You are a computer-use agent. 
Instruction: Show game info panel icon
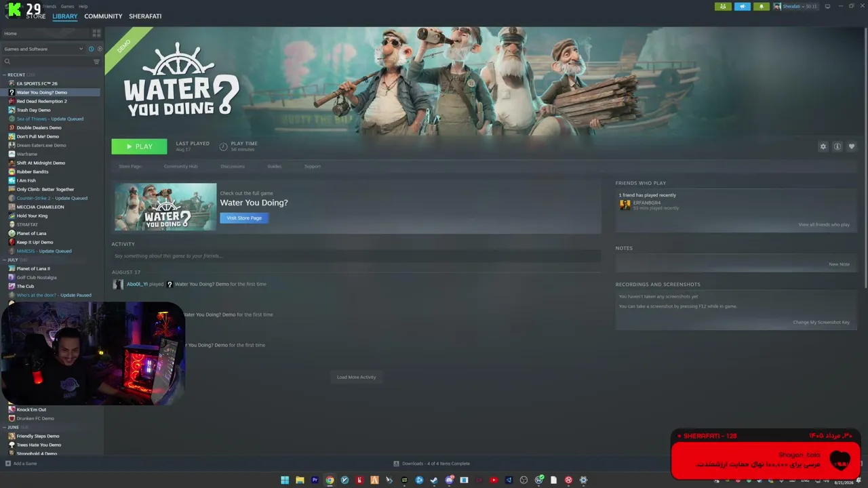837,146
